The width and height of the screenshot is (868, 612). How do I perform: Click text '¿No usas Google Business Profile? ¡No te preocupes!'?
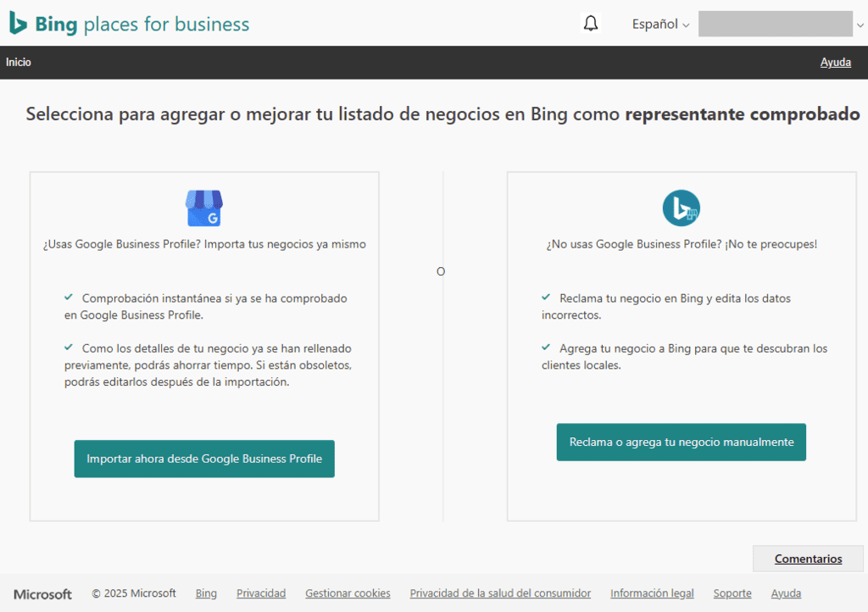coord(682,244)
